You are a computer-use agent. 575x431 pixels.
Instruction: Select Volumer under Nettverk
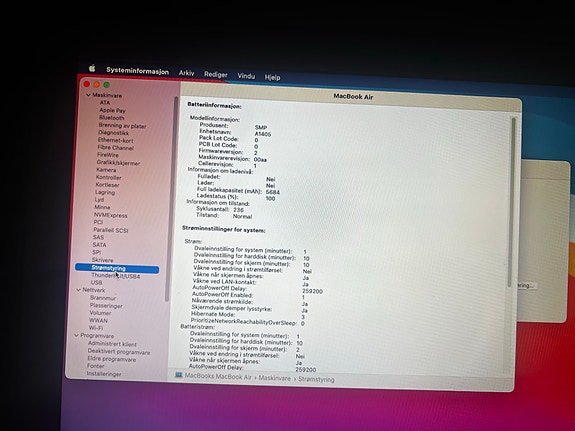100,313
